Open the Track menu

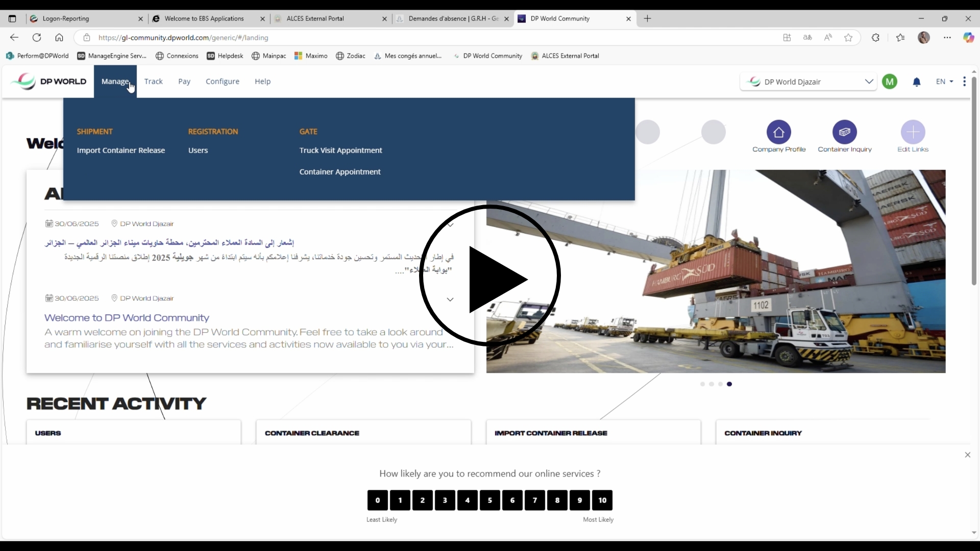pos(153,82)
